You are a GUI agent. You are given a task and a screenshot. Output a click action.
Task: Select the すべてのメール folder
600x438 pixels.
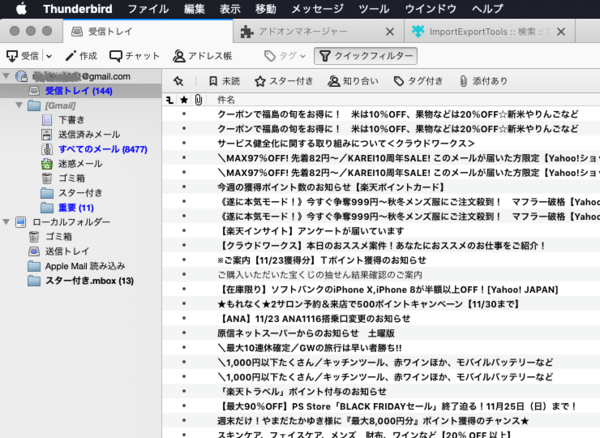pos(89,149)
